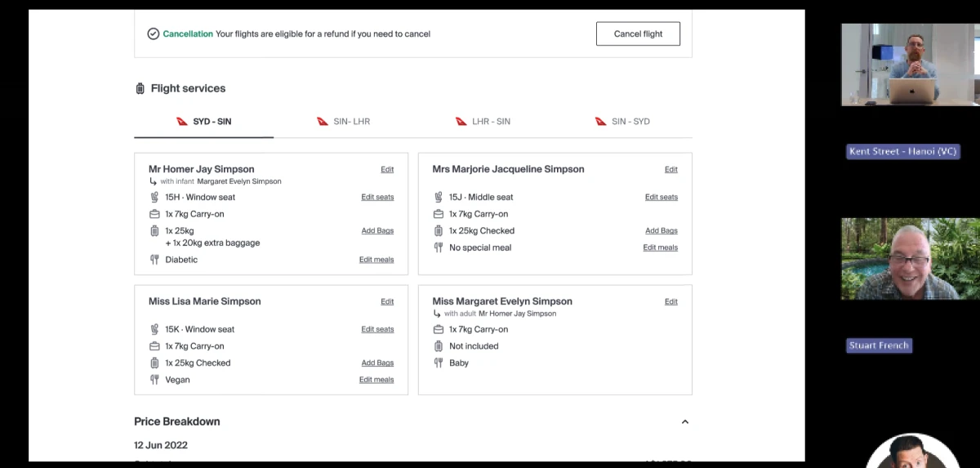The height and width of the screenshot is (468, 980).
Task: Edit Miss Margaret Evelyn Simpson's details
Action: 671,301
